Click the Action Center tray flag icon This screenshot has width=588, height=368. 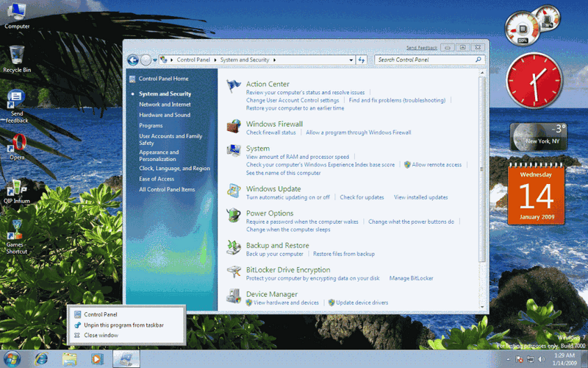pyautogui.click(x=520, y=359)
